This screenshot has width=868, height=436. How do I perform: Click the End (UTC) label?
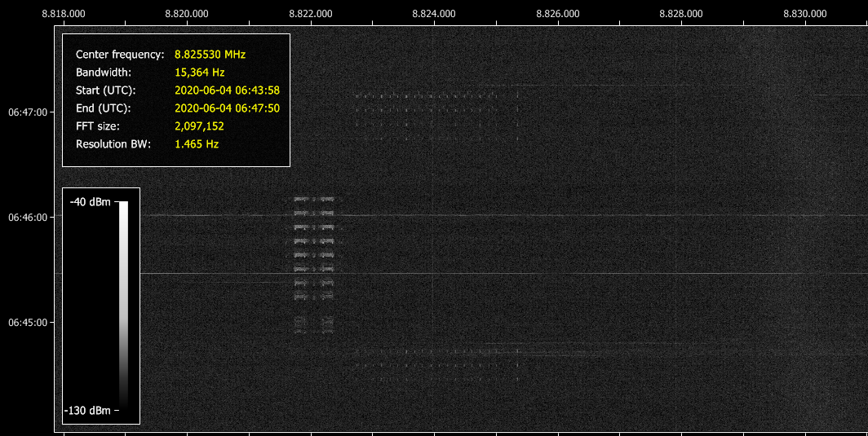coord(103,108)
